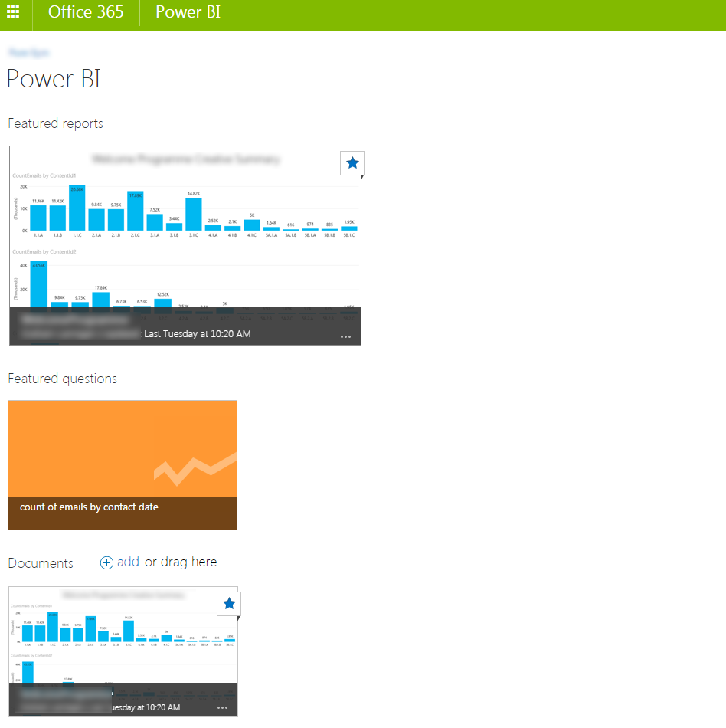The width and height of the screenshot is (726, 728).
Task: Click the 'add' link next to Documents
Action: (128, 562)
